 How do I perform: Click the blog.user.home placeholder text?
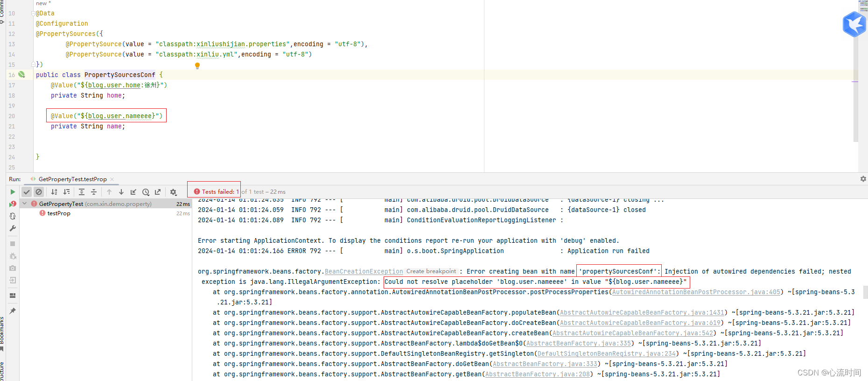pos(114,85)
